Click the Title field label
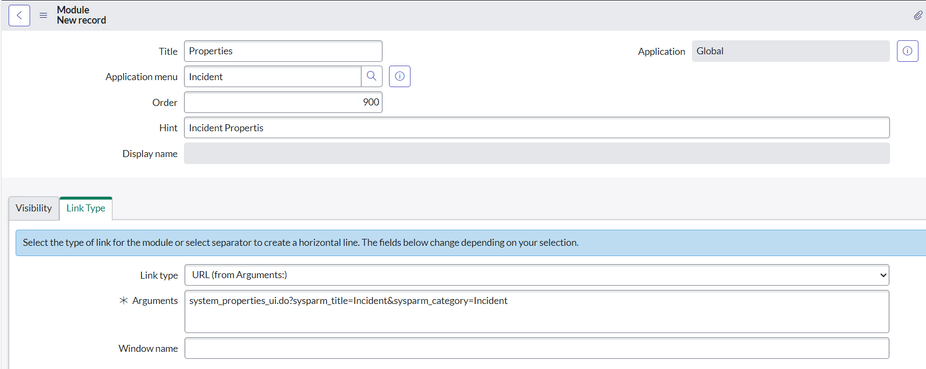 168,51
